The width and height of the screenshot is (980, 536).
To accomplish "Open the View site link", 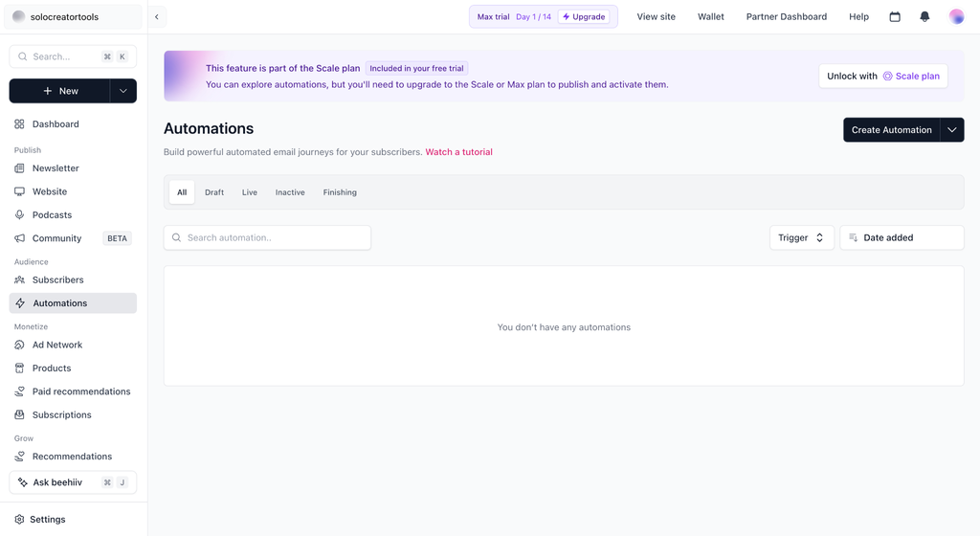I will [x=657, y=17].
